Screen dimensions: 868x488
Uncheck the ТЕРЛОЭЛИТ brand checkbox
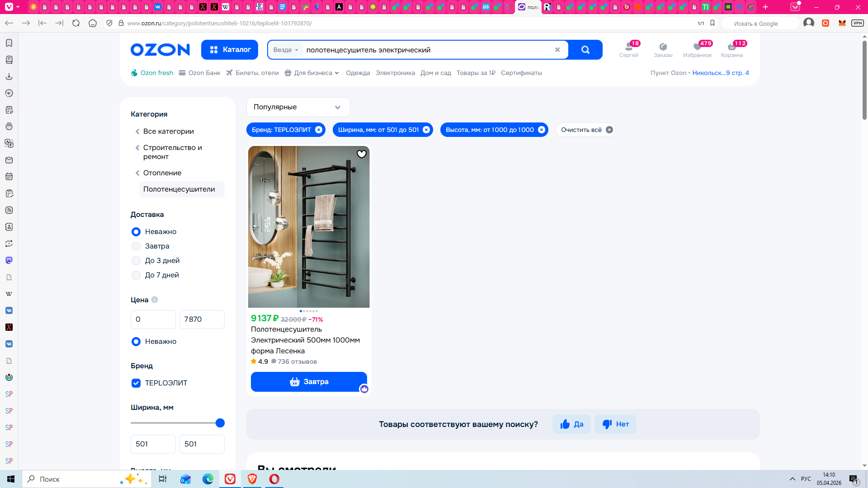pyautogui.click(x=136, y=383)
